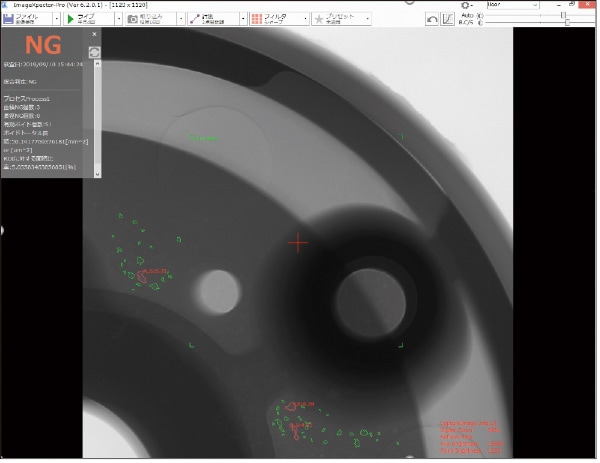Click the void total area value in mm^2
The image size is (600, 463).
point(46,142)
